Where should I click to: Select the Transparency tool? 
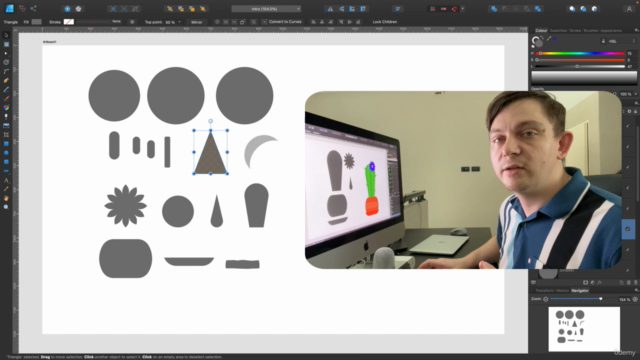6,116
